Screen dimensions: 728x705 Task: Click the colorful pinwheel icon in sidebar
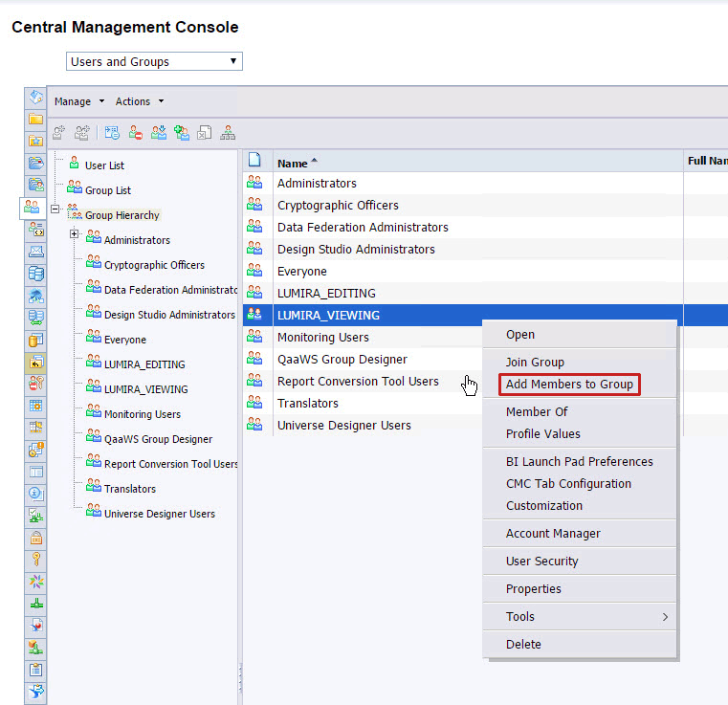click(x=35, y=582)
